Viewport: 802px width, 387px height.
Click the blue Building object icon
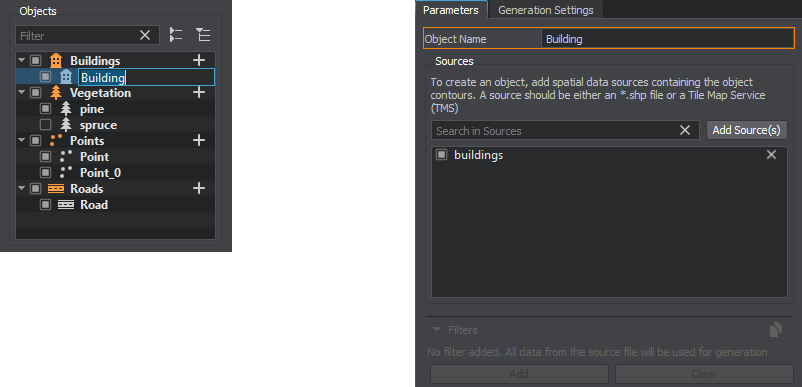coord(66,77)
